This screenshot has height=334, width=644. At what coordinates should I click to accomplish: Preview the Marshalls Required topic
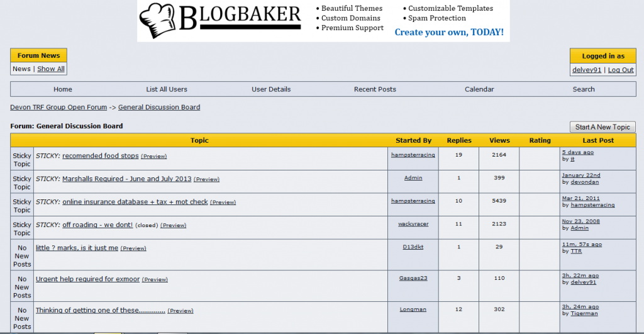tap(206, 179)
